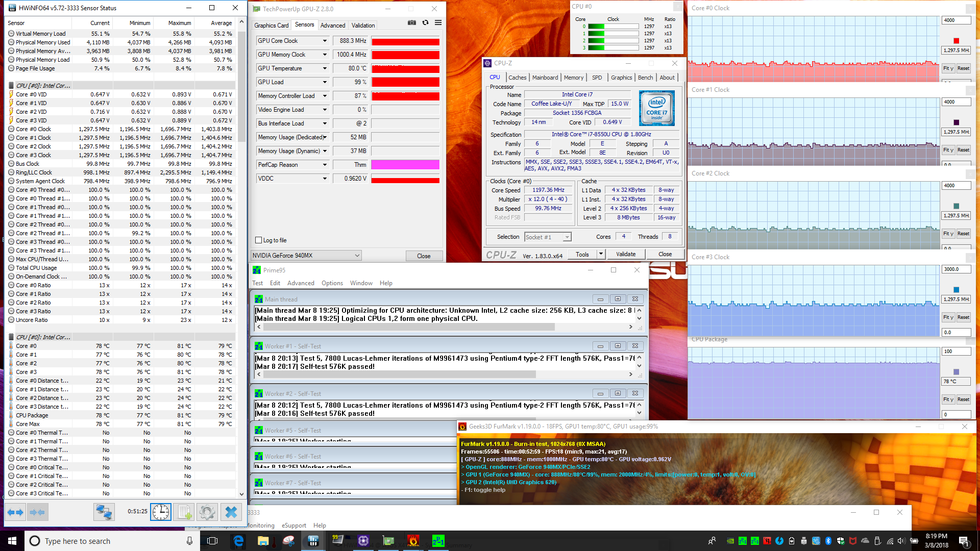Open GPU Core Clock sensor dropdown
Screen dimensions: 980x551
click(325, 41)
